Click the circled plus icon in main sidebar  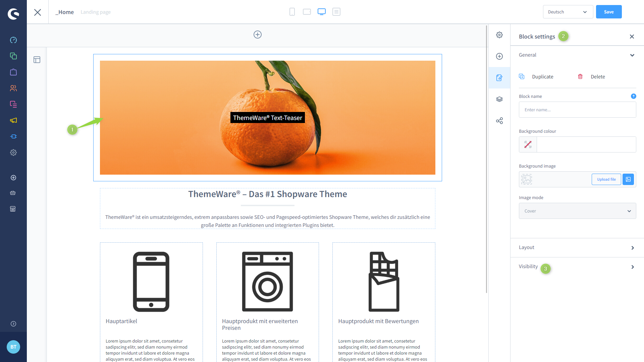click(13, 178)
